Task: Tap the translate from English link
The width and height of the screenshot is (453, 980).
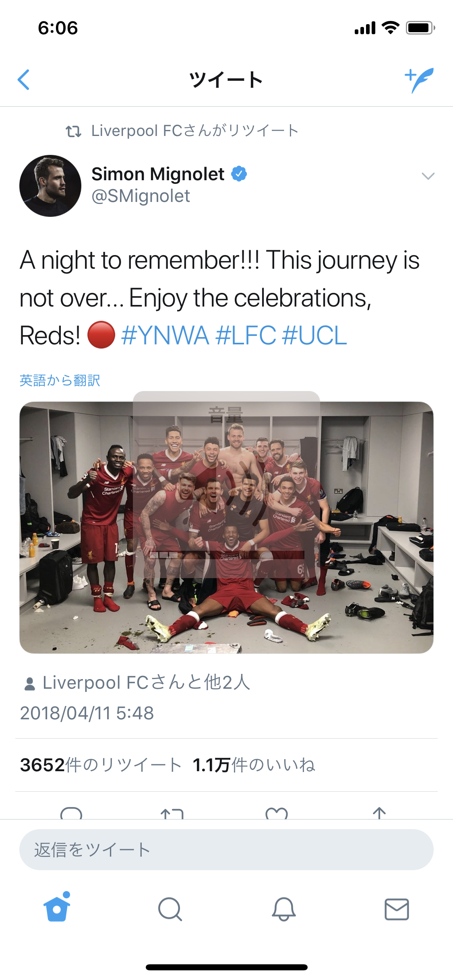Action: point(60,380)
